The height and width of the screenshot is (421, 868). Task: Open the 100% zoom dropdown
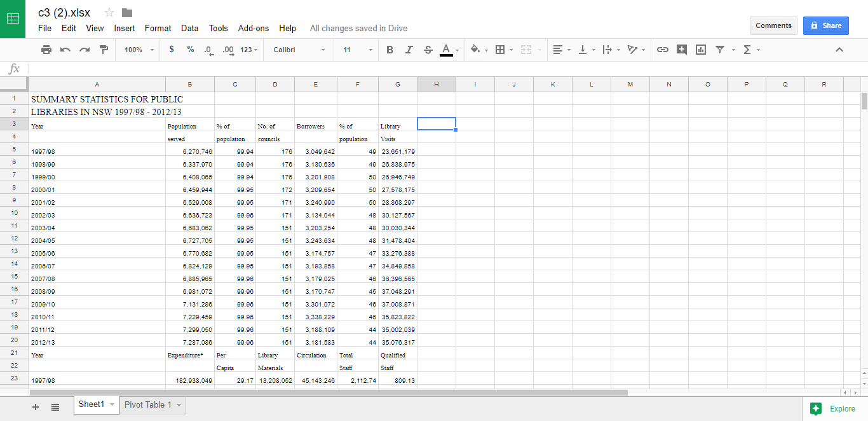coord(139,50)
